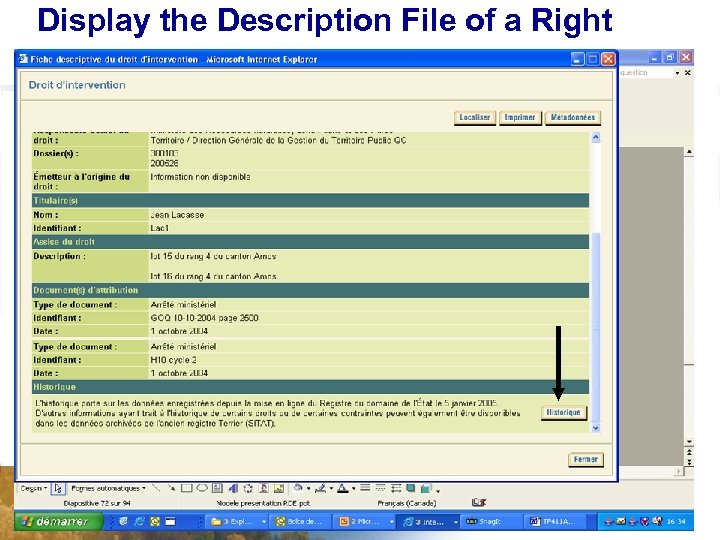Open the Historique button
Image resolution: width=720 pixels, height=540 pixels.
pos(563,412)
